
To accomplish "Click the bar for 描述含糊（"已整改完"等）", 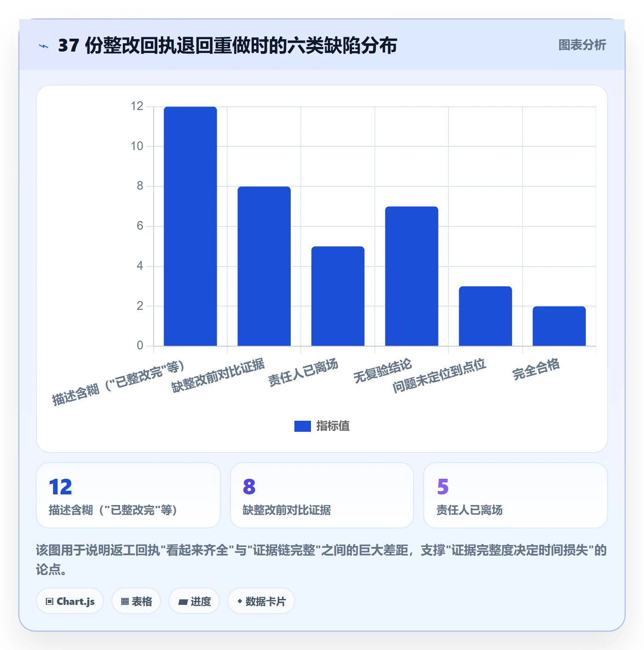I will coord(190,226).
